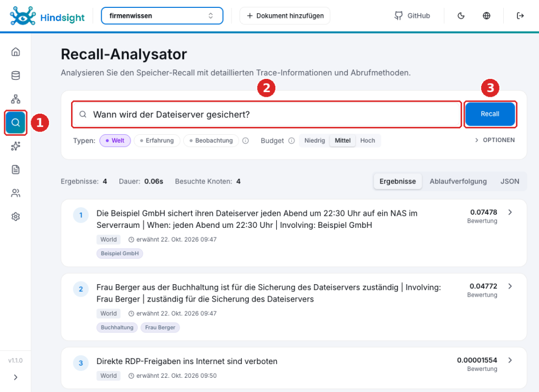Click the Buchhaltung entity tag
Viewport: 539px width, 392px height.
(117, 327)
